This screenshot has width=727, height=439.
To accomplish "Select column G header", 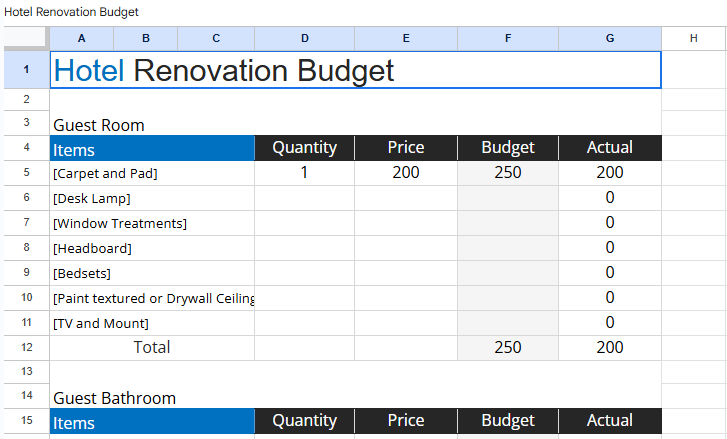I will (x=609, y=38).
